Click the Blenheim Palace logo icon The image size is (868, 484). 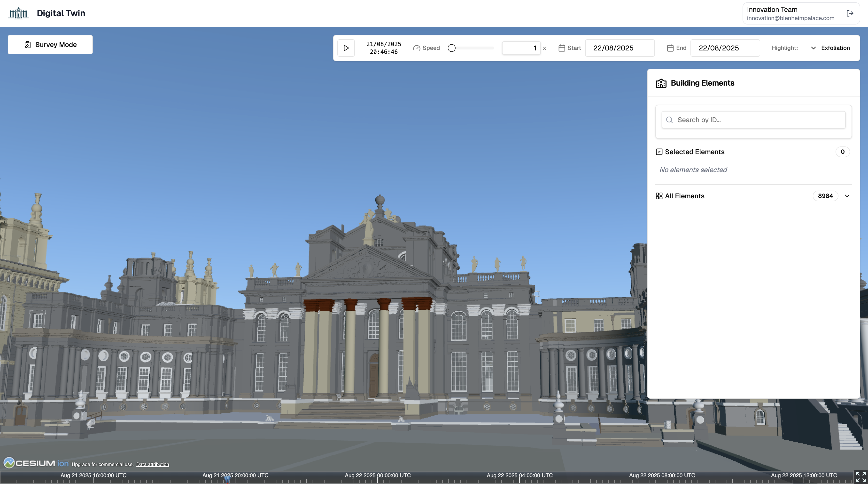[x=18, y=14]
